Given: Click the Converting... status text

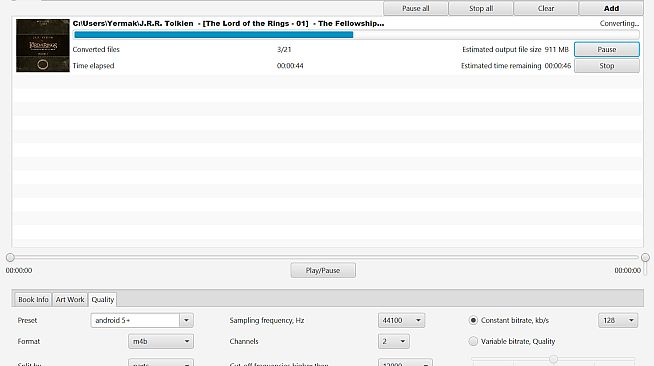Looking at the screenshot, I should (619, 23).
